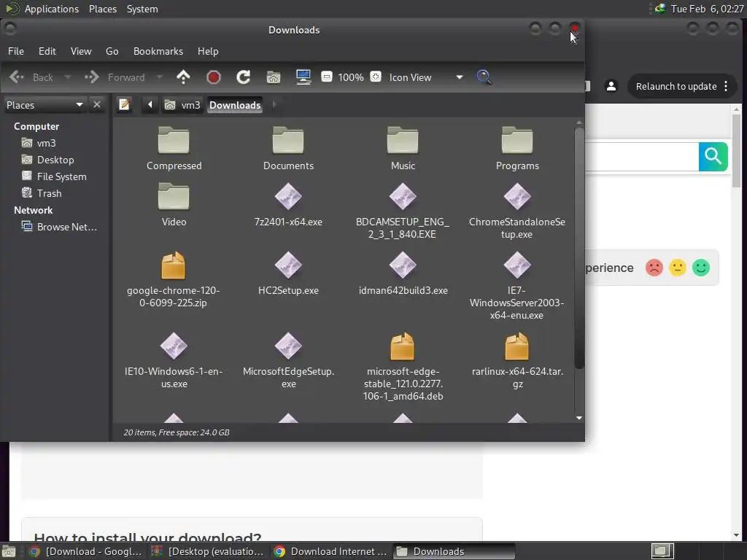This screenshot has width=747, height=560.
Task: Switch to Download Internet taskbar window
Action: point(331,551)
